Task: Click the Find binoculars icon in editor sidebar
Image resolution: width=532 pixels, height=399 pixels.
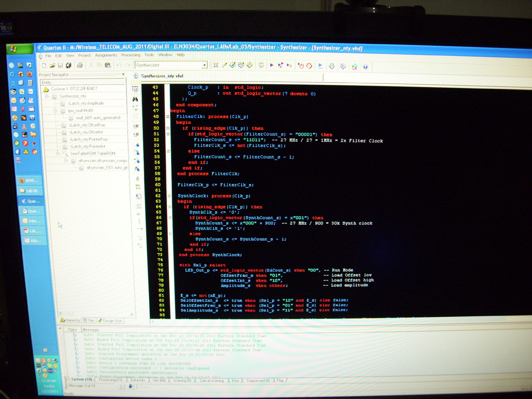Action: pyautogui.click(x=135, y=99)
